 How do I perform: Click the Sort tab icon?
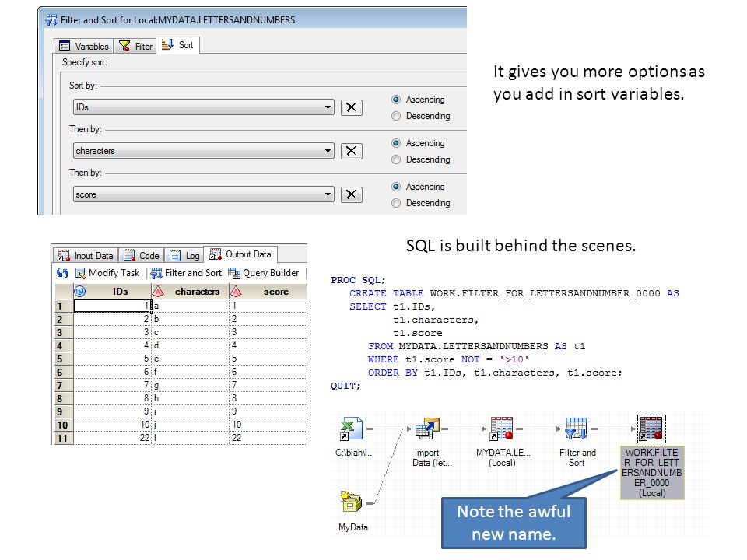coord(167,45)
